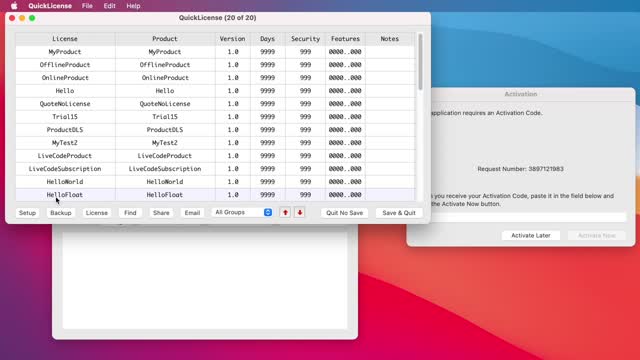Click the Security value in Hello row
Viewport: 640px width, 360px height.
[x=305, y=91]
